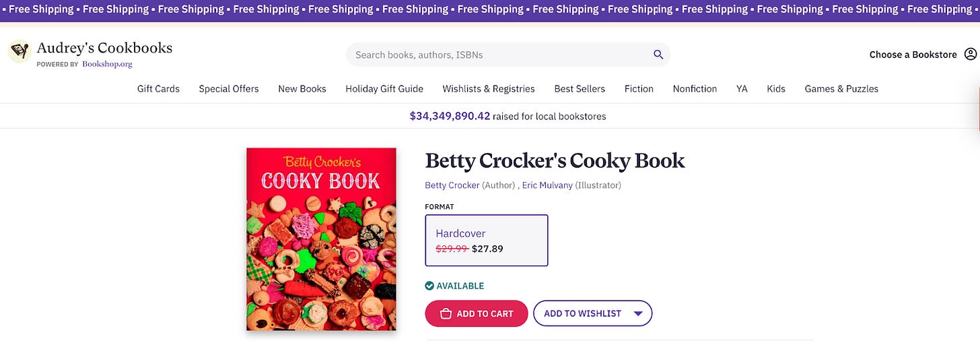
Task: Click the green Available checkmark icon
Action: [429, 286]
